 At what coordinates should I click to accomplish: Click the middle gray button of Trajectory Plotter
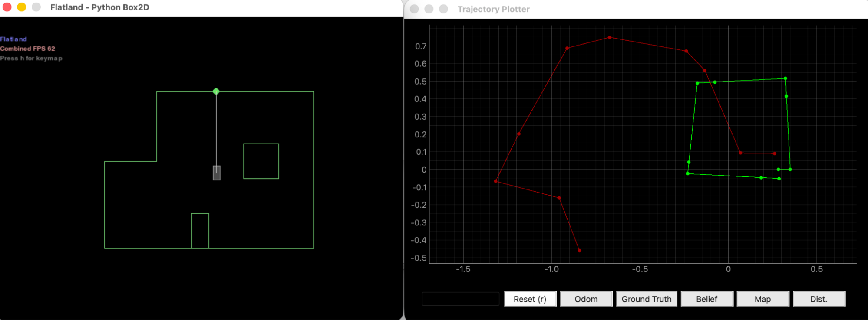[429, 9]
